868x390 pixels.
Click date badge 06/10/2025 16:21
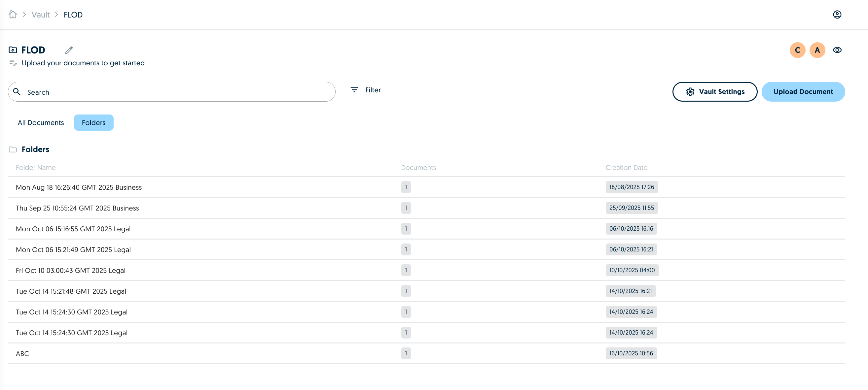(631, 249)
